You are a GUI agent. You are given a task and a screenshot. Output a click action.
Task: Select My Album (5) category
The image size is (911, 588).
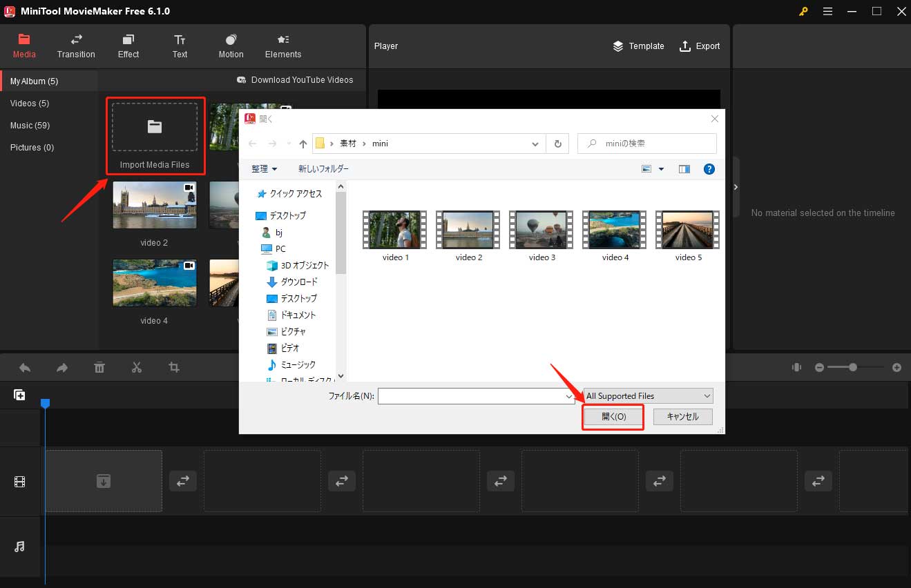point(49,81)
